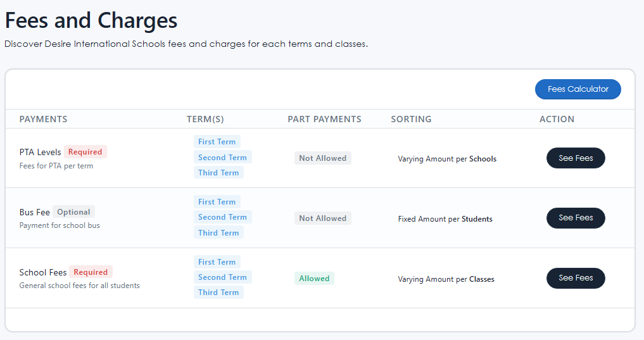Click Third Term tag in Bus Fee row
The width and height of the screenshot is (644, 340).
point(218,232)
